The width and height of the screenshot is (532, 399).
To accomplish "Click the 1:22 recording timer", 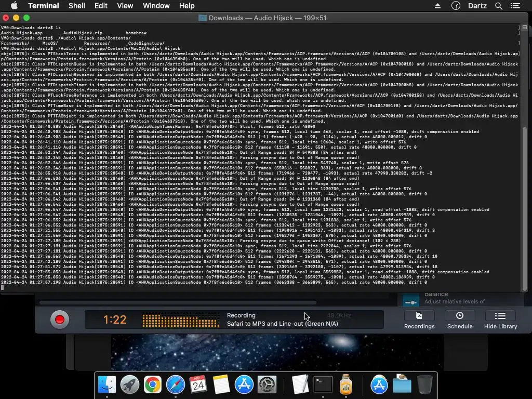I will click(115, 320).
